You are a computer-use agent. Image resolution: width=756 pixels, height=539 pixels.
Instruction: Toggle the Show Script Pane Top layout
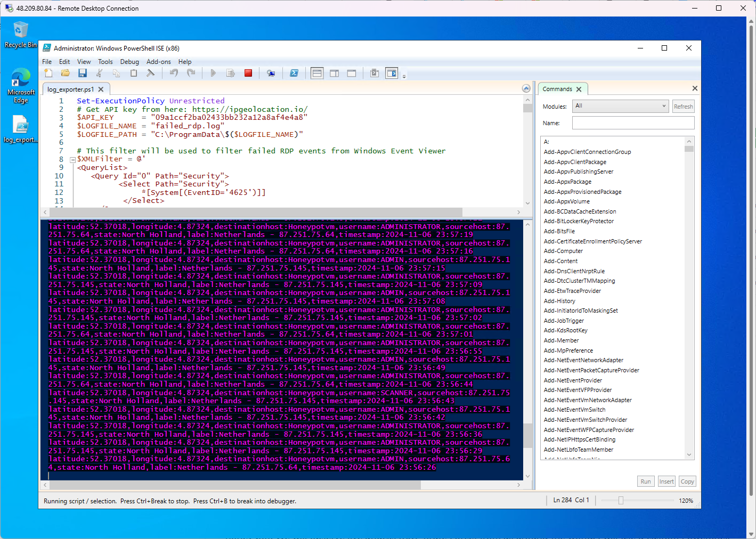[x=317, y=73]
